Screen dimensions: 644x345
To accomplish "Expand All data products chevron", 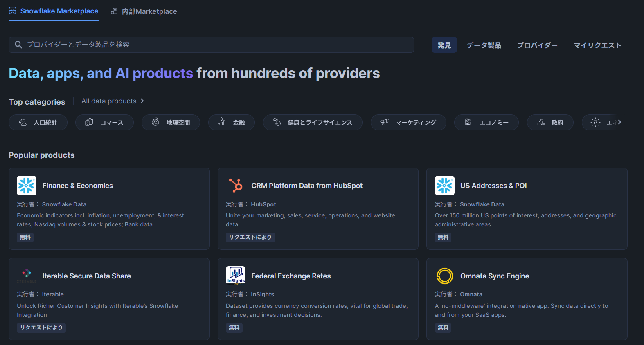I will click(x=142, y=101).
